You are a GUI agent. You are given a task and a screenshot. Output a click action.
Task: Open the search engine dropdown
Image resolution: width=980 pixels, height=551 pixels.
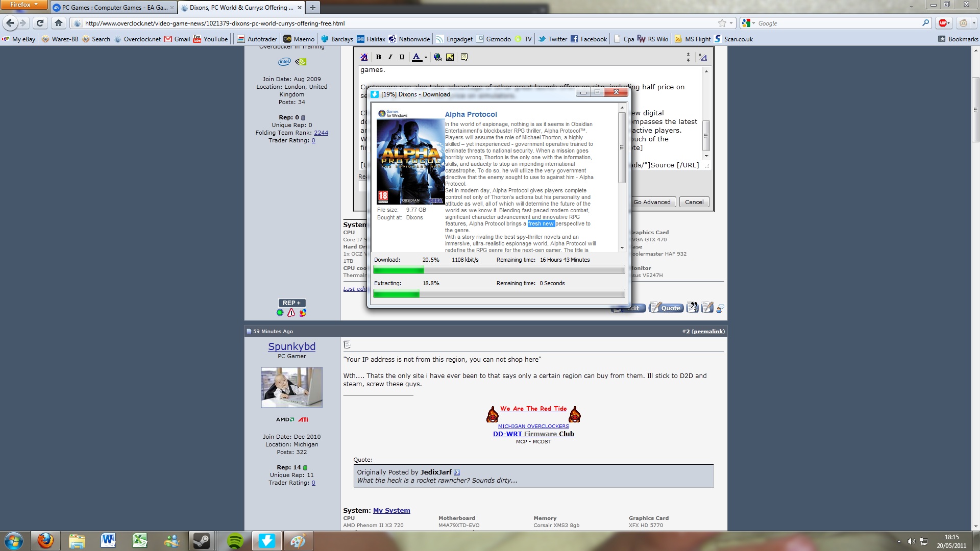pos(749,23)
